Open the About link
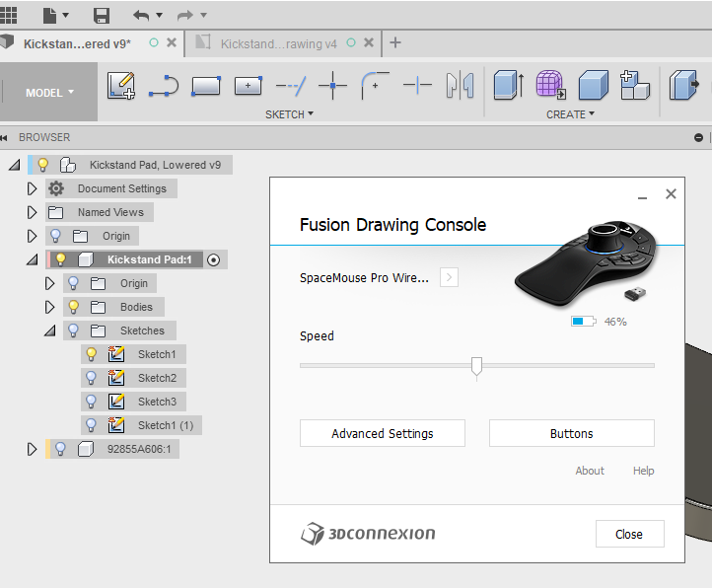The height and width of the screenshot is (588, 712). click(590, 471)
